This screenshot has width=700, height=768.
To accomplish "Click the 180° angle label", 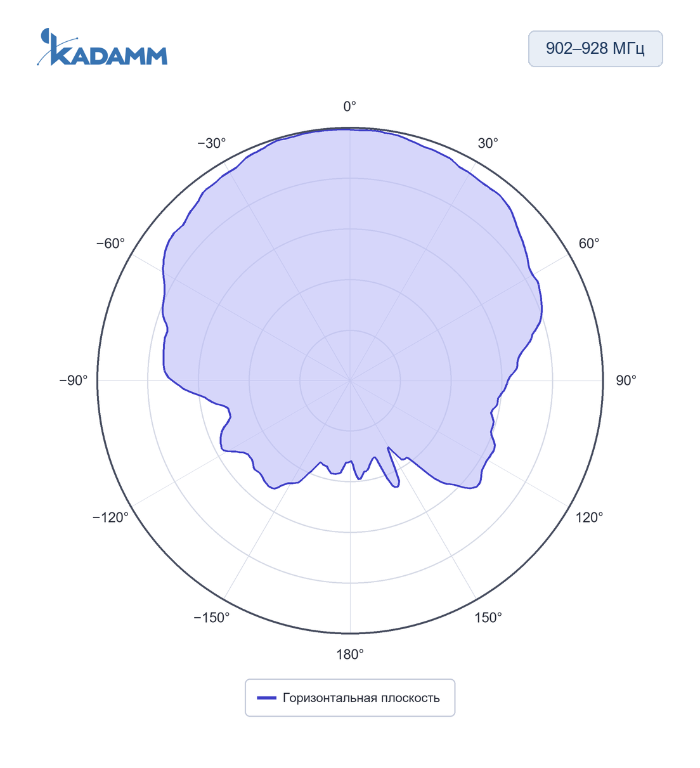I will pos(350,654).
